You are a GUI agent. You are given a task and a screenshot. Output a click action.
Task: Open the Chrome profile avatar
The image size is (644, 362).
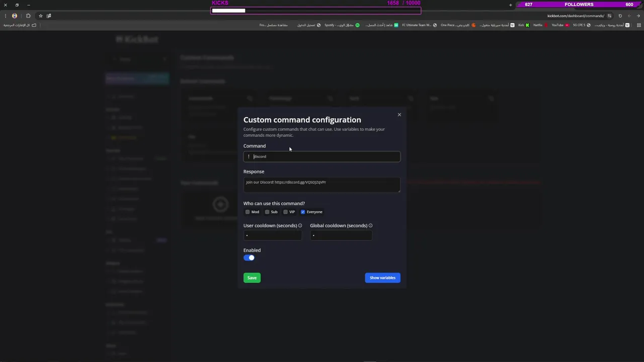pyautogui.click(x=15, y=16)
